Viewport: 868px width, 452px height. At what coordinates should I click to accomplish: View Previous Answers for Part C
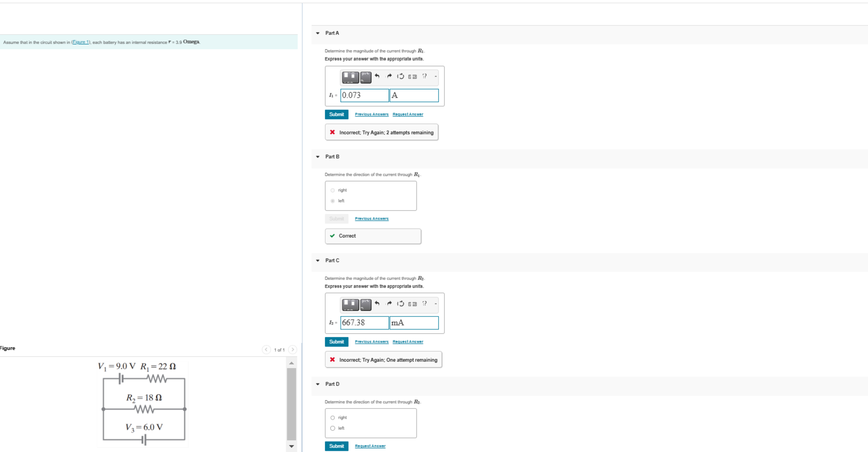[x=372, y=342]
